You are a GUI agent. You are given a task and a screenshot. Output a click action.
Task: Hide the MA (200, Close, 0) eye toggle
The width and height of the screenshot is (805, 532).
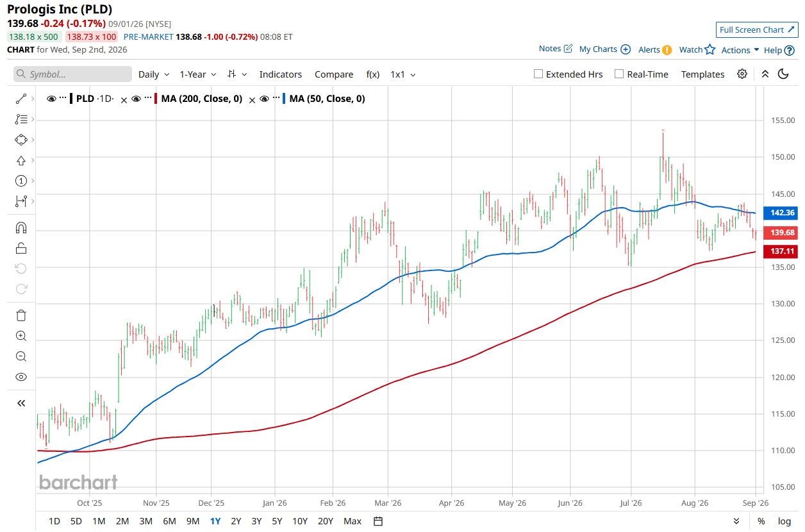(136, 99)
